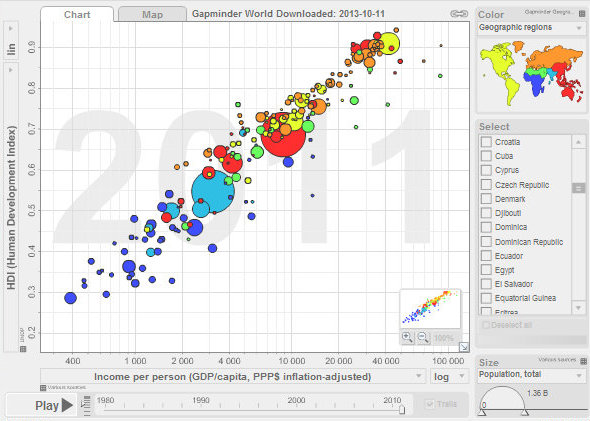Click the largest red bubble
590x421 pixels.
tap(283, 134)
